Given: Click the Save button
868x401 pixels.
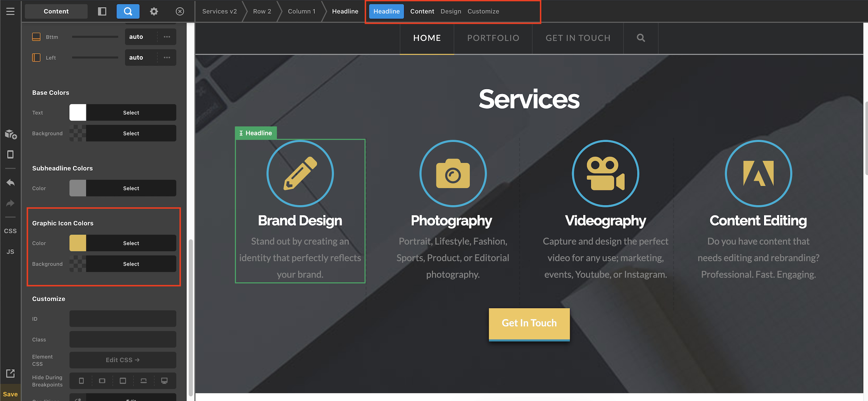Looking at the screenshot, I should coord(10,394).
